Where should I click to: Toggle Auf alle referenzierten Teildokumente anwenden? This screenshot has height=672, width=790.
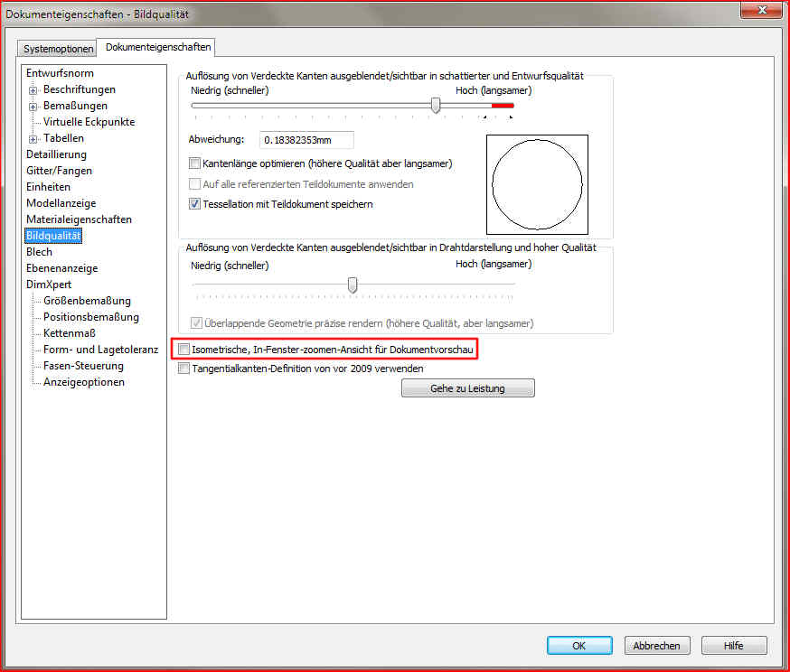(194, 183)
